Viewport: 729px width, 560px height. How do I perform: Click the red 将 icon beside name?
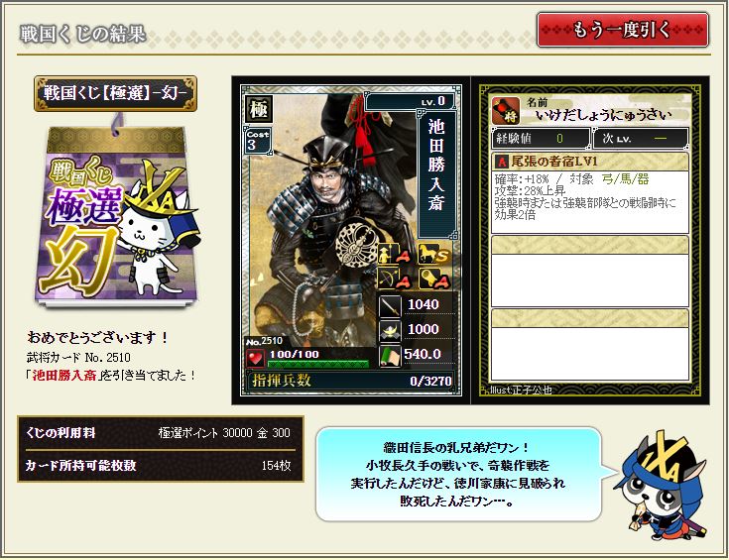pyautogui.click(x=506, y=110)
